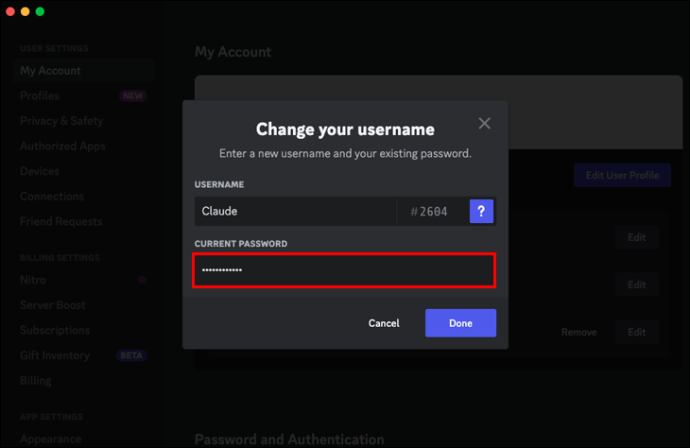
Task: Click the yellow macOS minimize button
Action: (x=25, y=11)
